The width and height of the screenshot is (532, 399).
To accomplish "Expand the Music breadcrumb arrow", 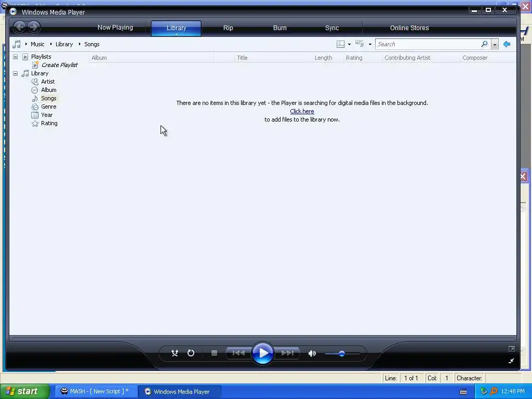I will [26, 44].
